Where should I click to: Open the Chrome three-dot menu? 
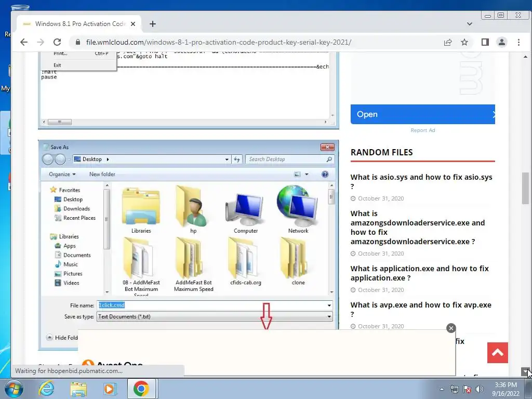(x=518, y=42)
